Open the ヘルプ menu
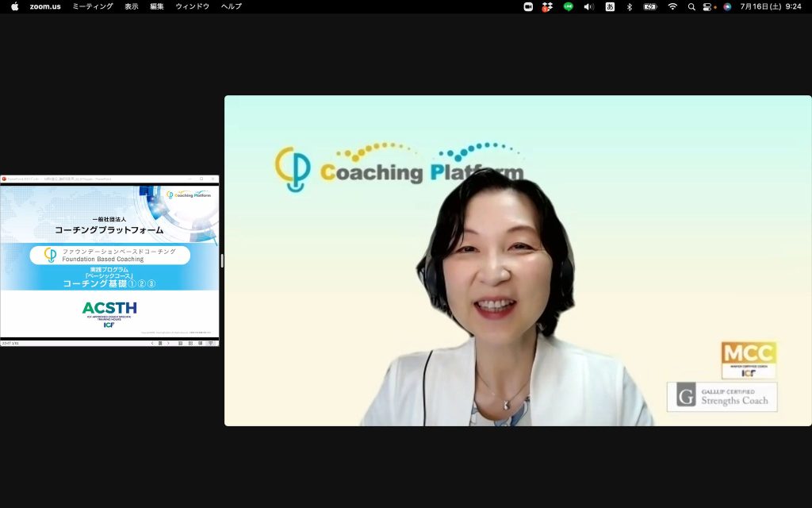Screen dimensions: 812x508 (231, 6)
